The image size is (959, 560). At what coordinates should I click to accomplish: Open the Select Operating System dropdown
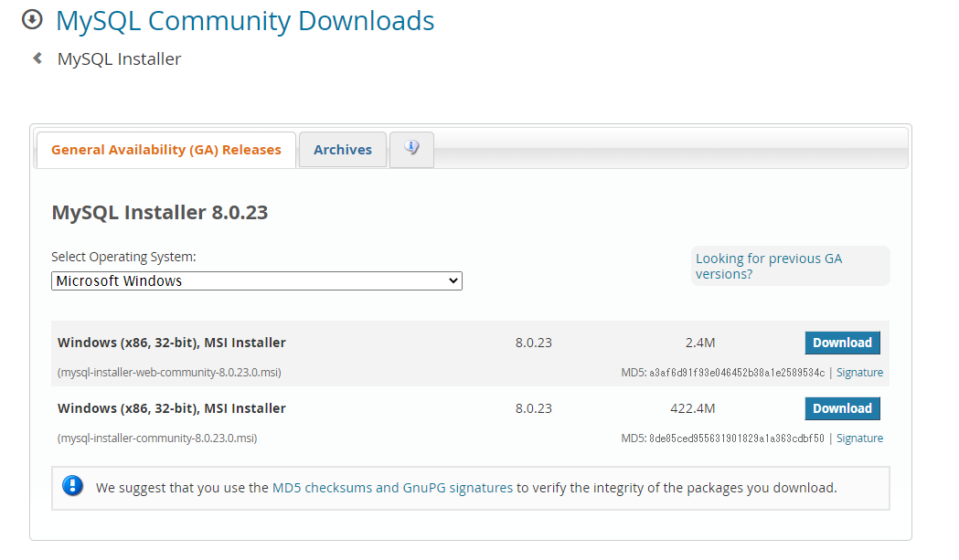tap(257, 280)
